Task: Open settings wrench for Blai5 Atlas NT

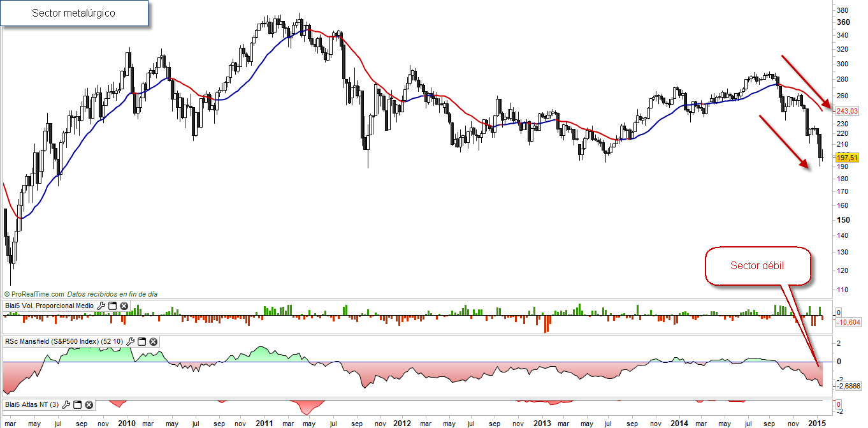Action: [x=66, y=404]
